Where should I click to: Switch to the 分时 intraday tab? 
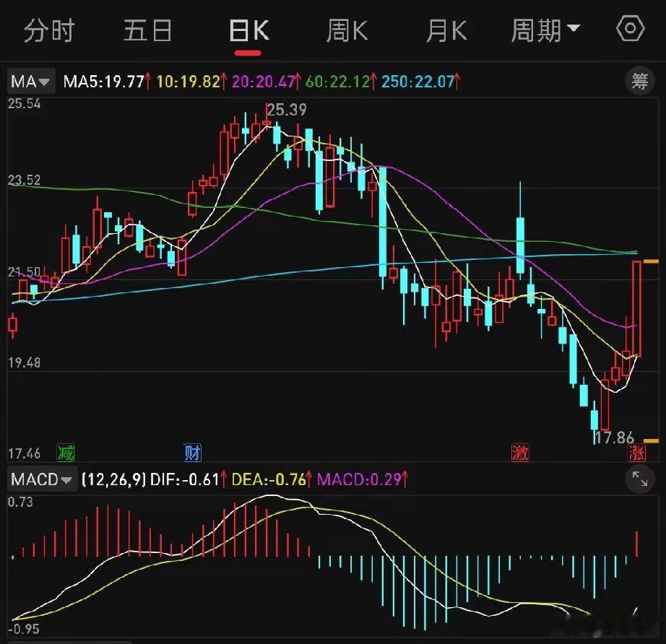point(49,30)
